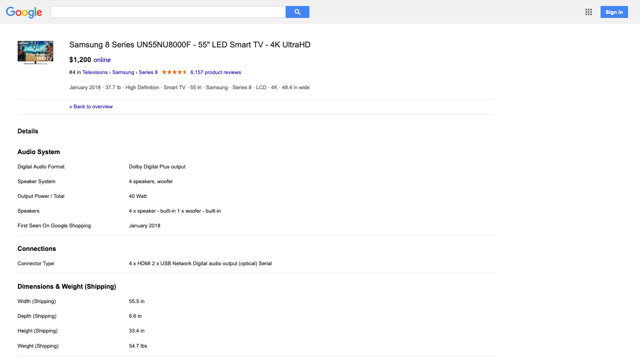Open 6,157 product reviews link
The height and width of the screenshot is (364, 640).
(x=215, y=72)
